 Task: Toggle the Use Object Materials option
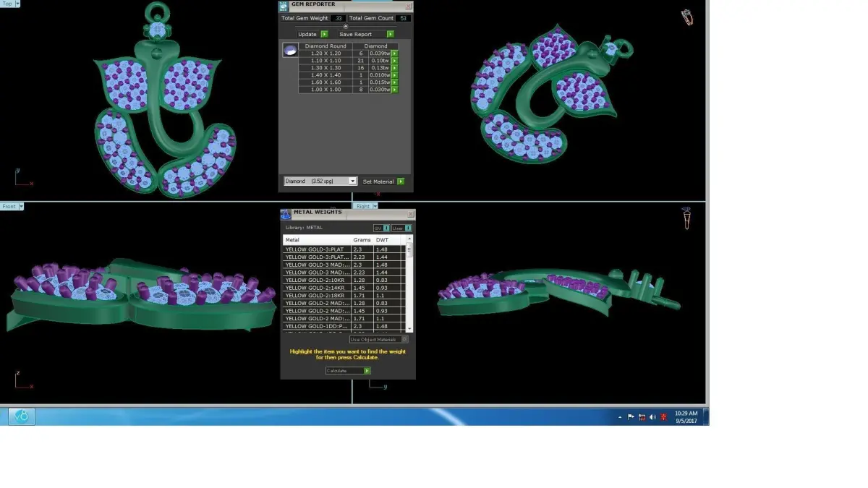point(379,339)
